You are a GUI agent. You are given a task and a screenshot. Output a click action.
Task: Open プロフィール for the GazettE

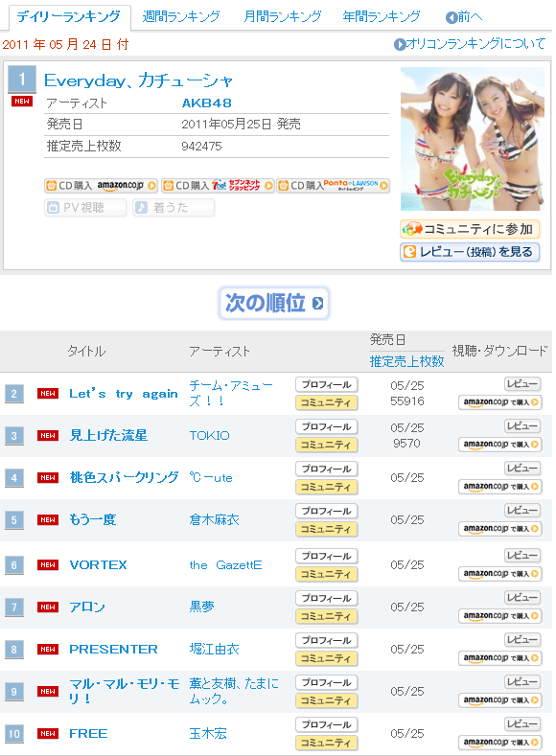coord(327,556)
